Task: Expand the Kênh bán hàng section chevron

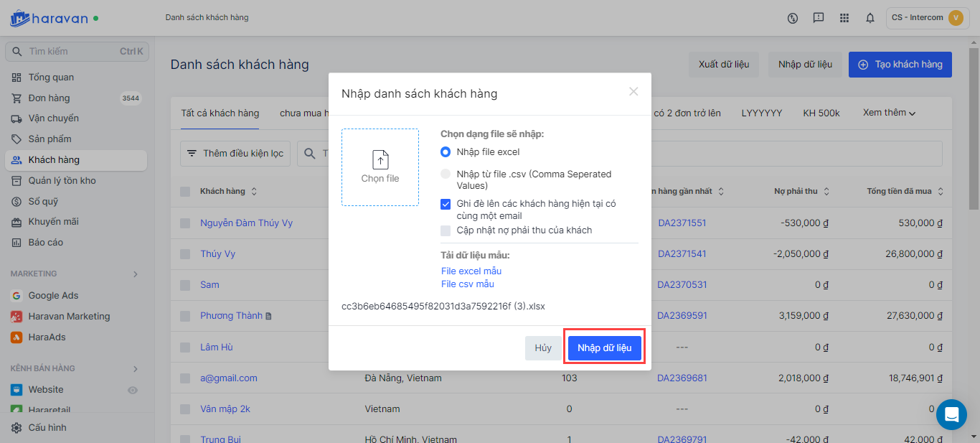Action: click(x=135, y=369)
